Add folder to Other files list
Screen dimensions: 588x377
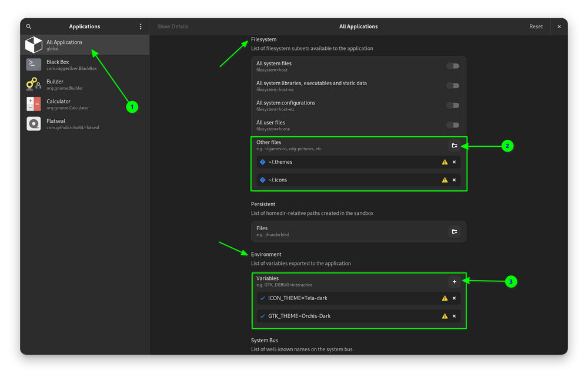tap(454, 145)
